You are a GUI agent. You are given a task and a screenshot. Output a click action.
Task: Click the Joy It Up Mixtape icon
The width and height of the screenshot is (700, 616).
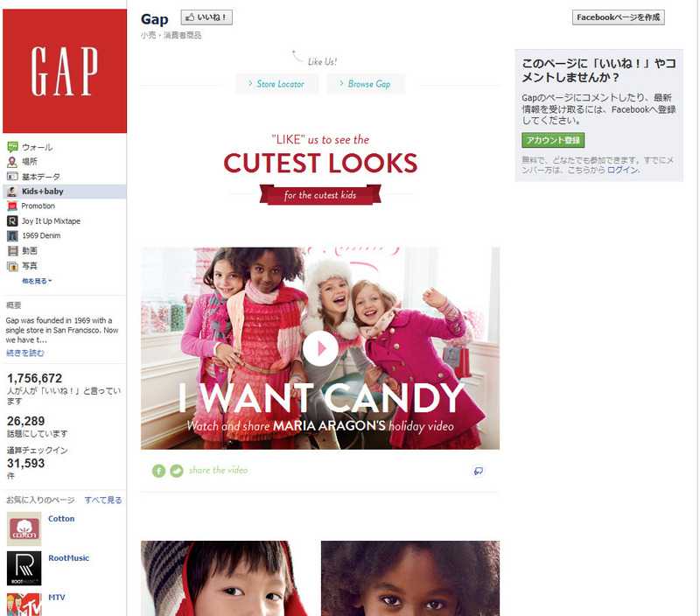coord(12,221)
